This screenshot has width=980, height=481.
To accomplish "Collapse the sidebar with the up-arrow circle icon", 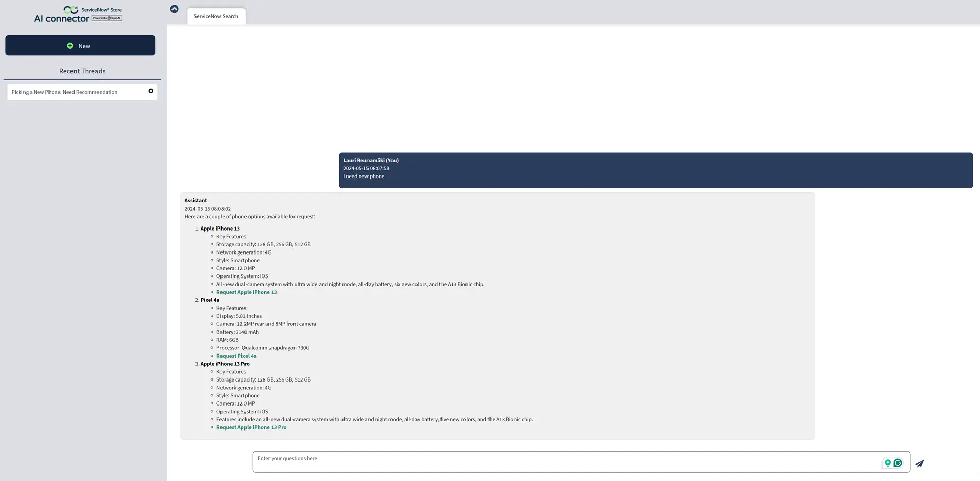I will [x=174, y=9].
